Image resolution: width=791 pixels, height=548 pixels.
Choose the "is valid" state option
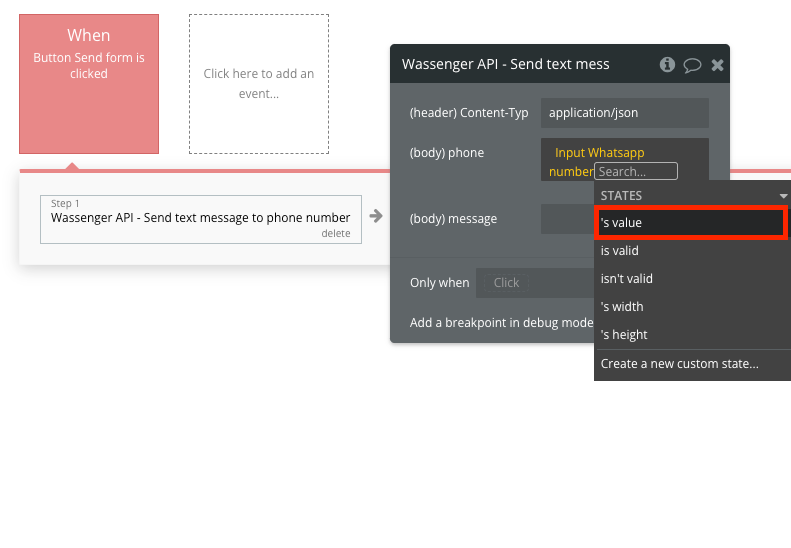pyautogui.click(x=620, y=251)
